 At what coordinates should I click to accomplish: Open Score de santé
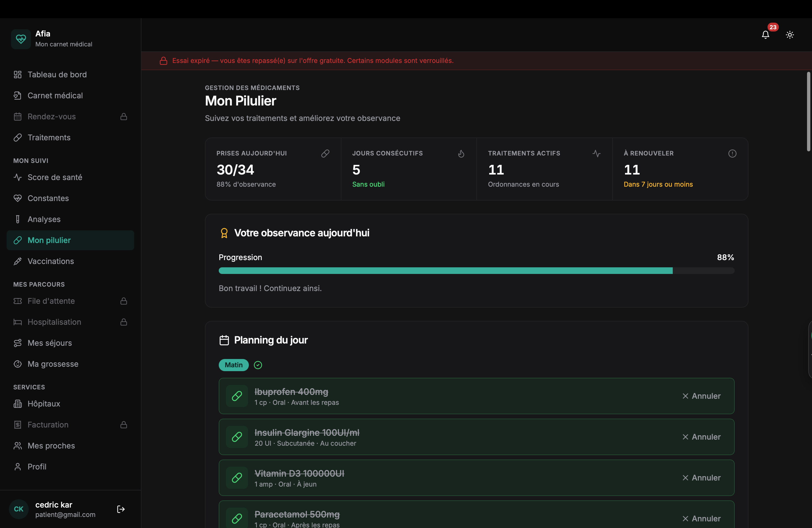[x=70, y=177]
